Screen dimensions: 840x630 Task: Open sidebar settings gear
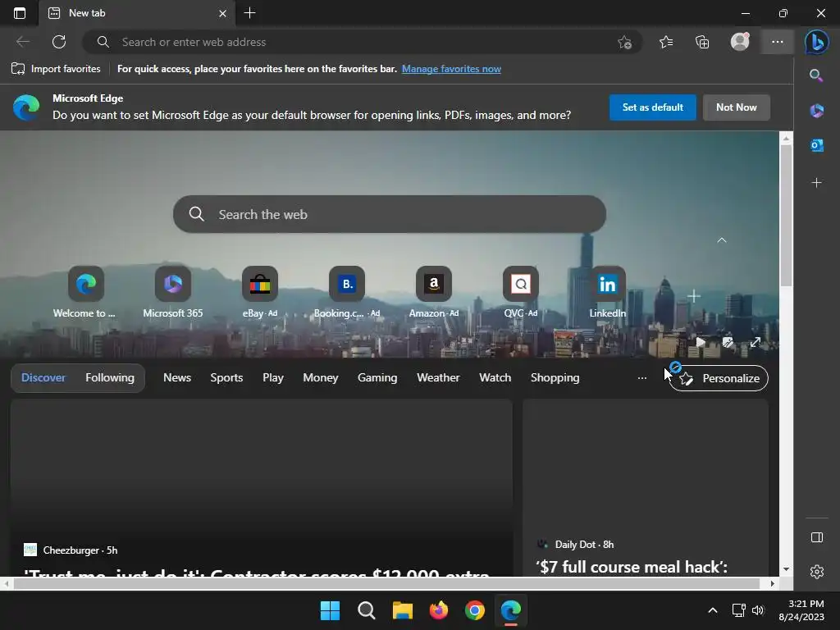(x=816, y=572)
